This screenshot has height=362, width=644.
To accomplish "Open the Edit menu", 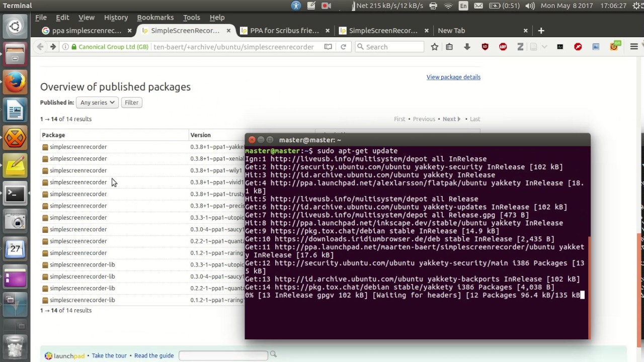I will pos(62,17).
